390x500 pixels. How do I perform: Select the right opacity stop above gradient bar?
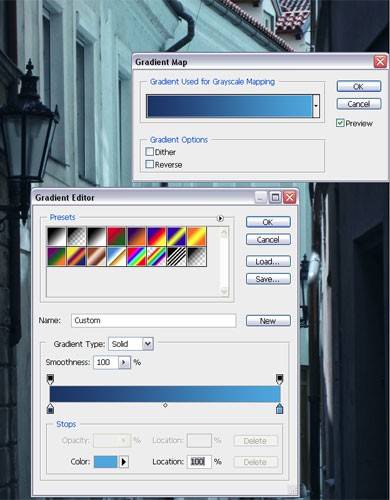[x=280, y=379]
